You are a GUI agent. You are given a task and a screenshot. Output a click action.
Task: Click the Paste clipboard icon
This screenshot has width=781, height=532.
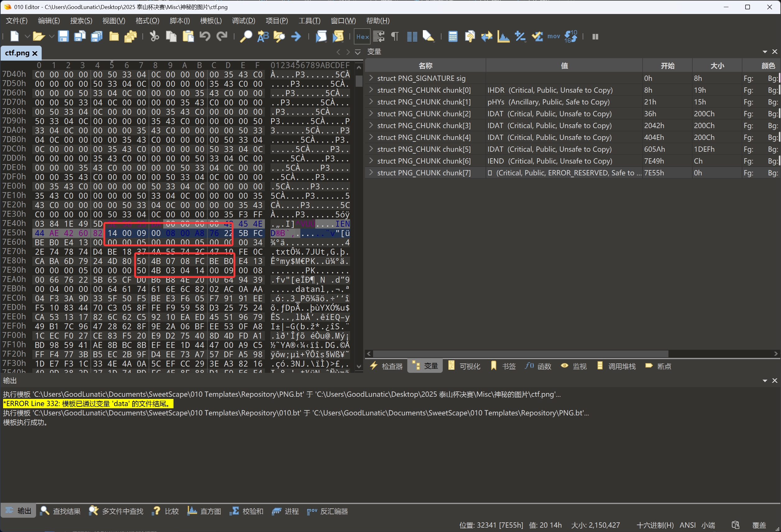(x=188, y=36)
